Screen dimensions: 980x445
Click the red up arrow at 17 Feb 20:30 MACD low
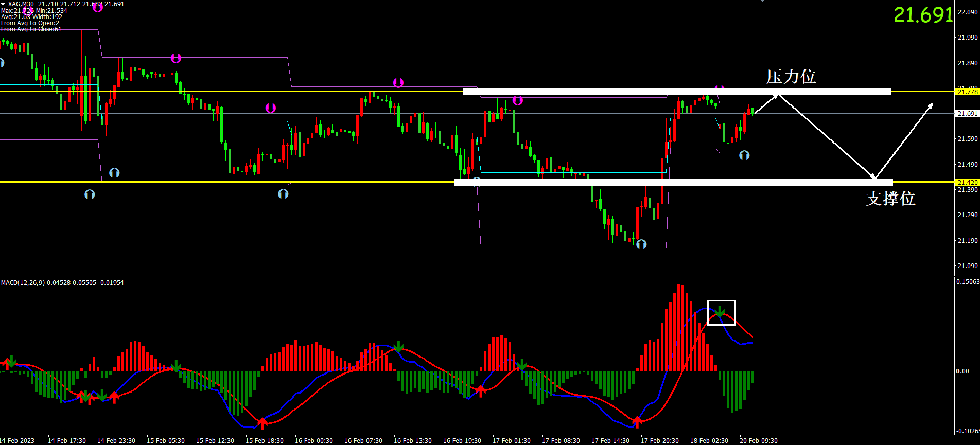pyautogui.click(x=637, y=422)
